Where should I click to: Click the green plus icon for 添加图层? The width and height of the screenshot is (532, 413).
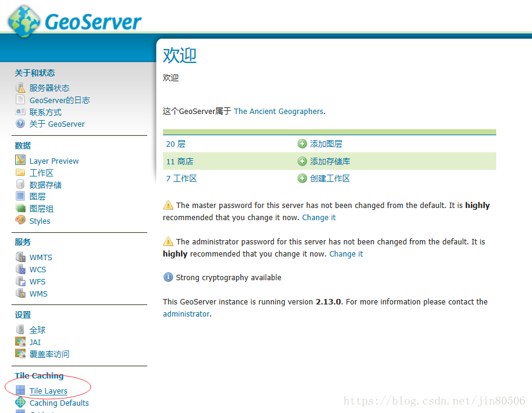(302, 144)
